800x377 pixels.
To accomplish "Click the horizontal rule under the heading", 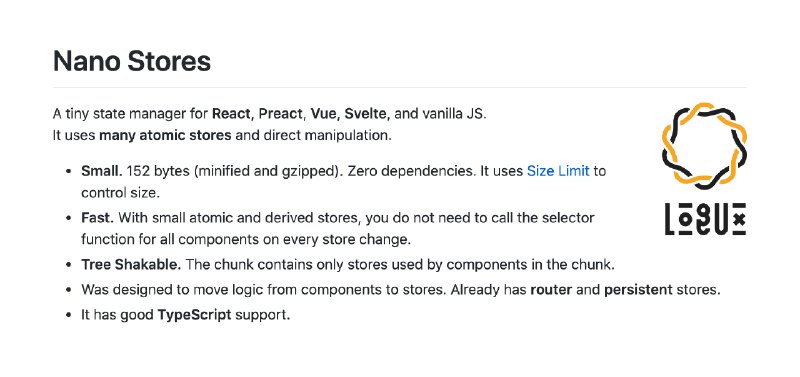I will click(399, 88).
